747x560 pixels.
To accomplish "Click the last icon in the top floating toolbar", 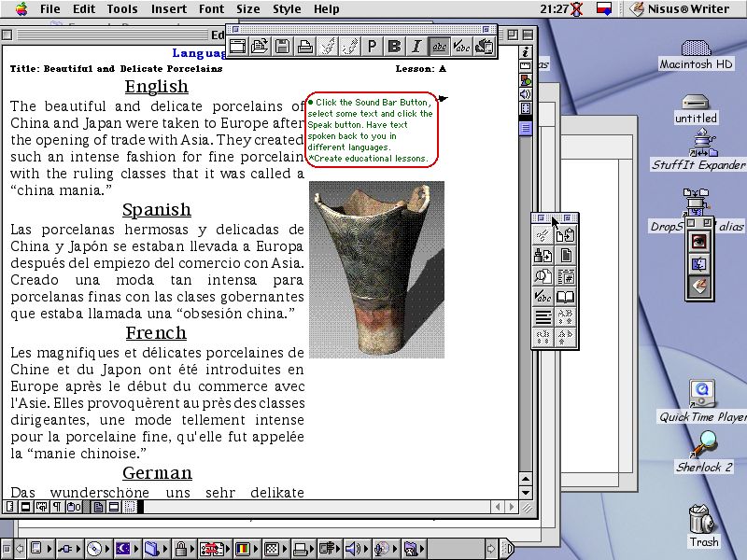I will pyautogui.click(x=484, y=46).
